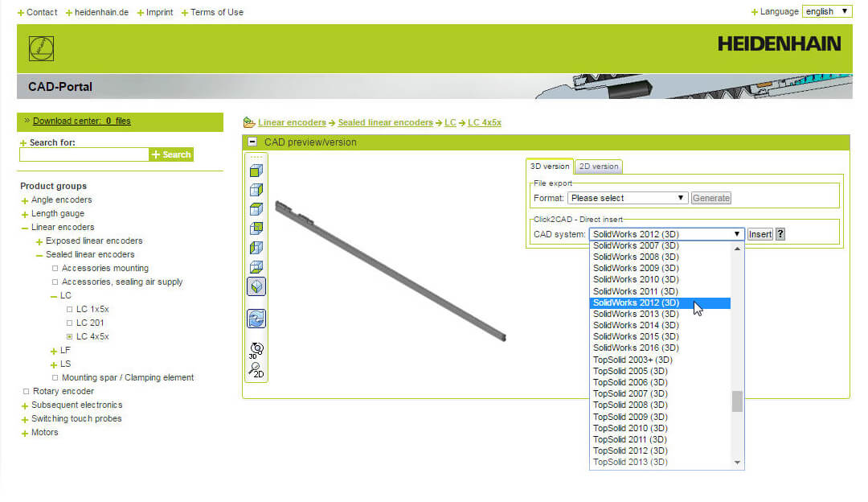
Task: Choose SolidWorks 2016 (3D) from list
Action: coord(660,348)
